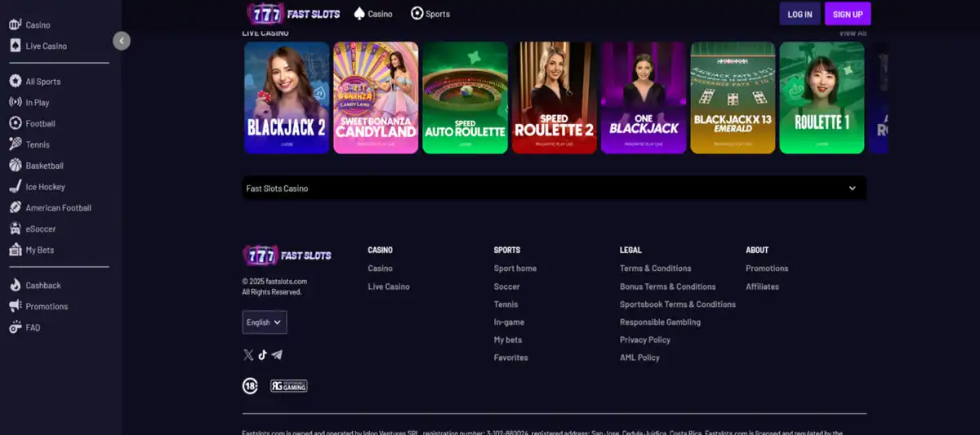Click the LOG IN button

point(800,14)
